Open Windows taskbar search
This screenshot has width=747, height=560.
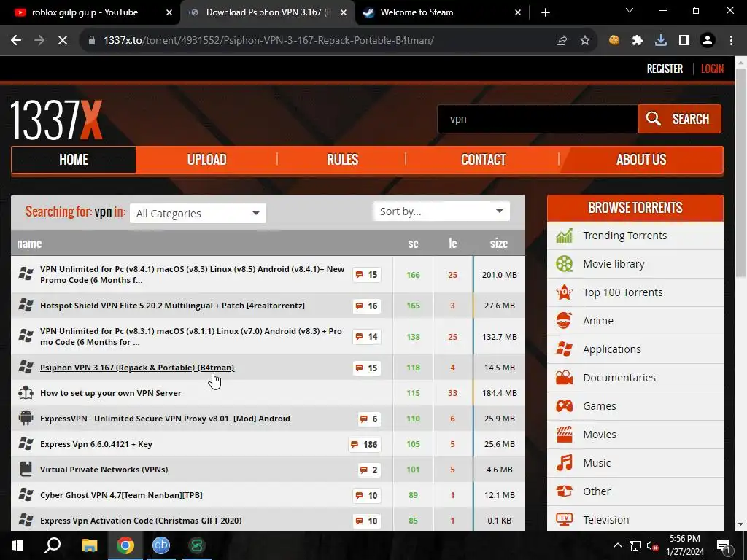[53, 545]
